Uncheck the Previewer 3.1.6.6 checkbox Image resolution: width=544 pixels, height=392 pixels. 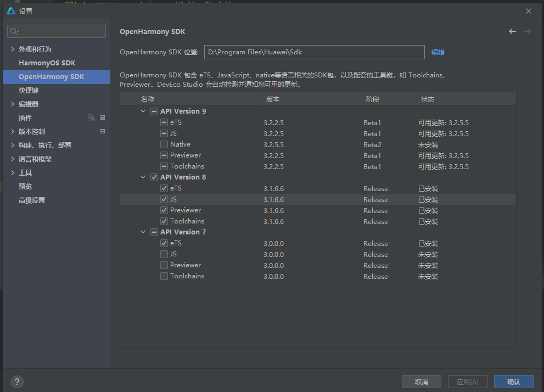164,210
